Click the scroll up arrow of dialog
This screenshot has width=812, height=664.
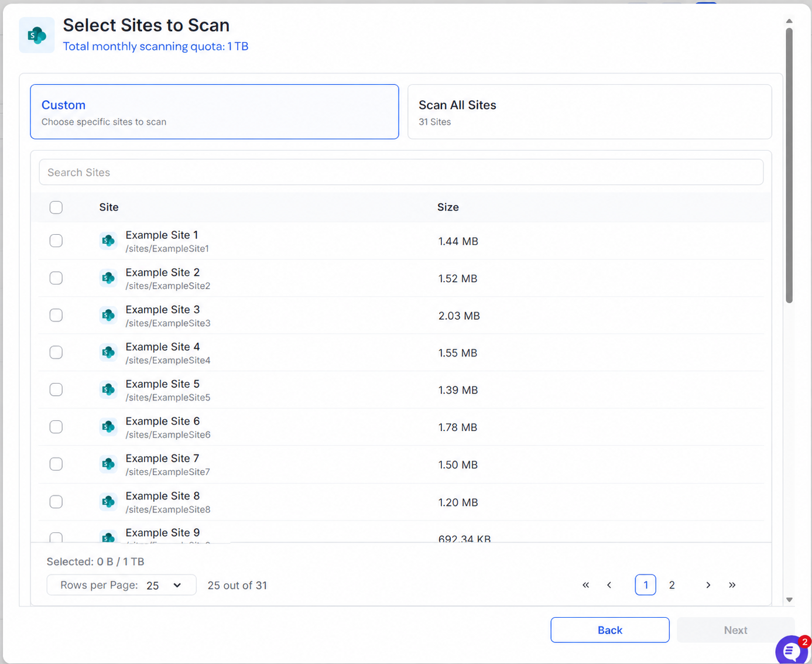point(789,21)
